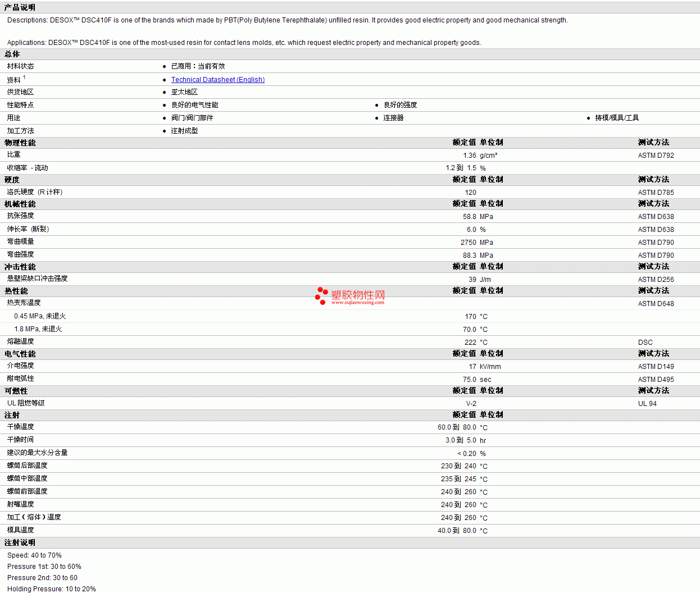Select the 总体 section heading

pyautogui.click(x=12, y=54)
